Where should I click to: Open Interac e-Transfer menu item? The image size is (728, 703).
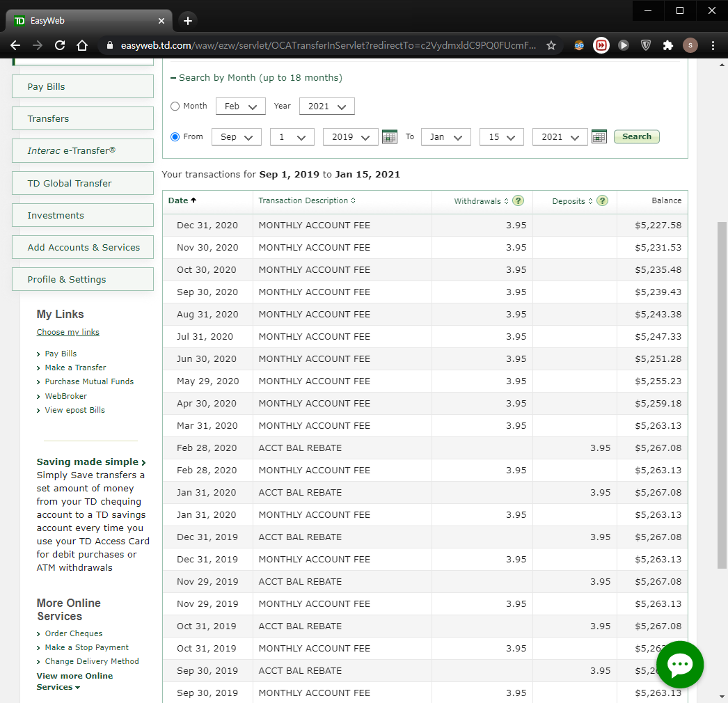click(83, 150)
